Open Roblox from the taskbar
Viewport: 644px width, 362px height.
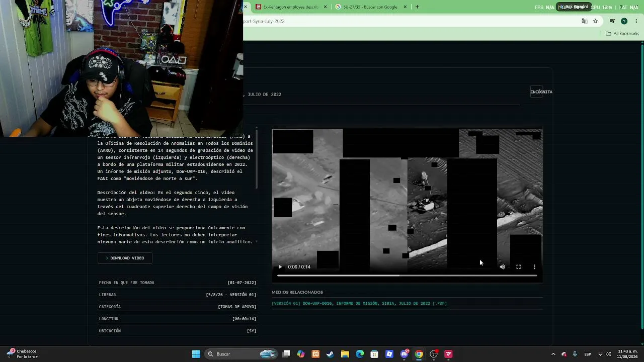pos(389,354)
